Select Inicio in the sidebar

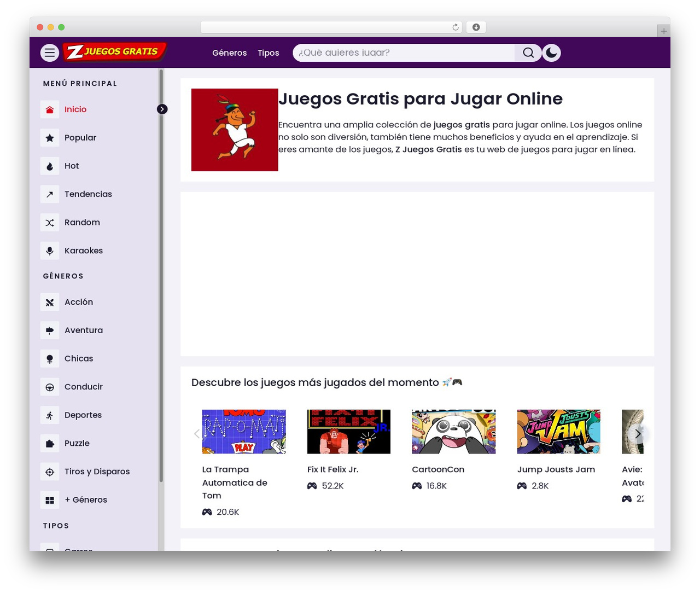[x=75, y=109]
